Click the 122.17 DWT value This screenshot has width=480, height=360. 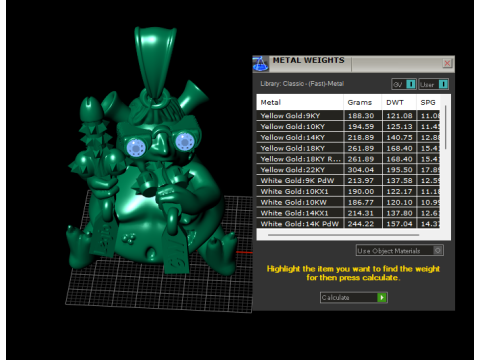pyautogui.click(x=399, y=191)
